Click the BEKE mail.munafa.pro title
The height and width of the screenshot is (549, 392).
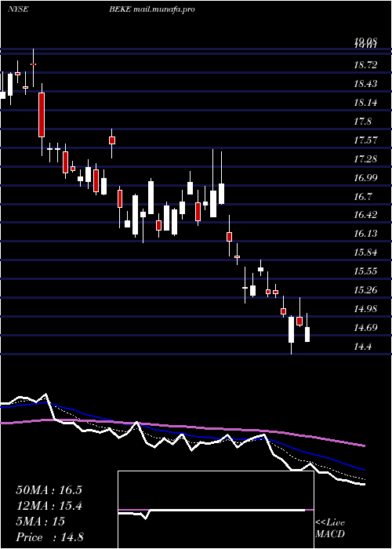pyautogui.click(x=152, y=9)
